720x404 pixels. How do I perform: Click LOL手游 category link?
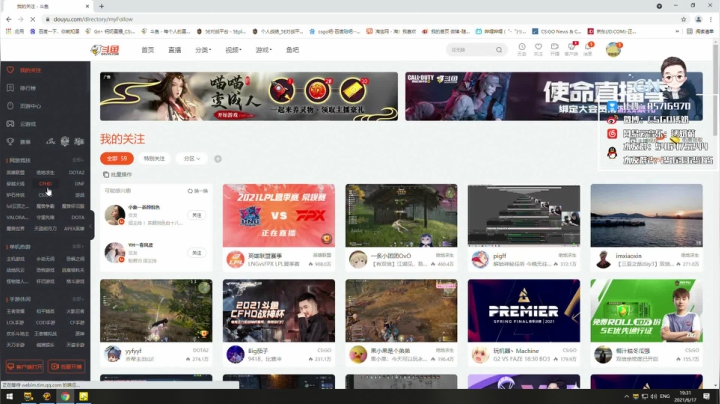15,323
